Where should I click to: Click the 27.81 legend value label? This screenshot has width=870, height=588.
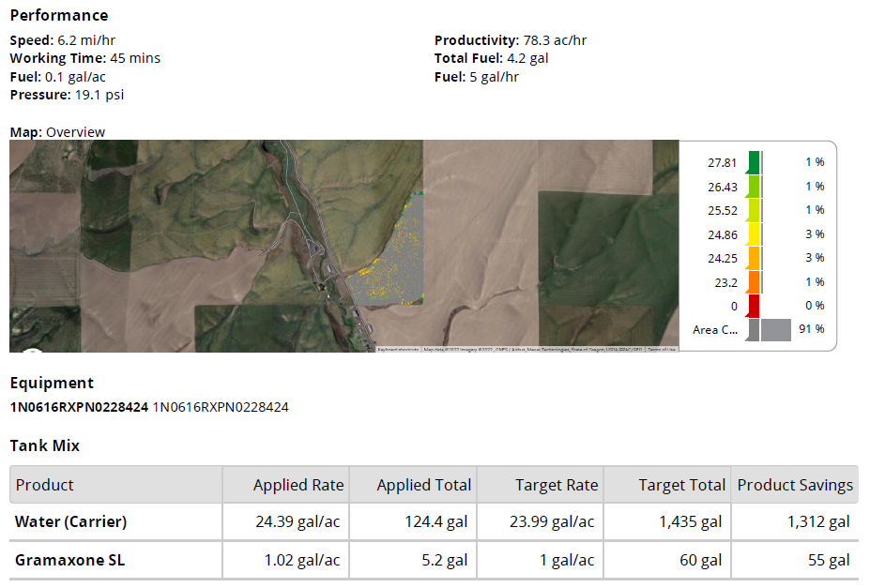(722, 163)
